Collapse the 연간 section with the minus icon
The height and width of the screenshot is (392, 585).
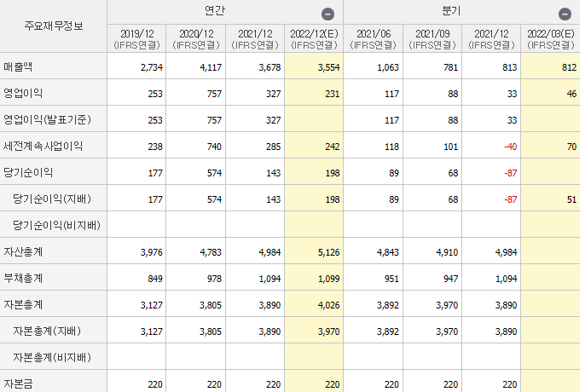327,14
